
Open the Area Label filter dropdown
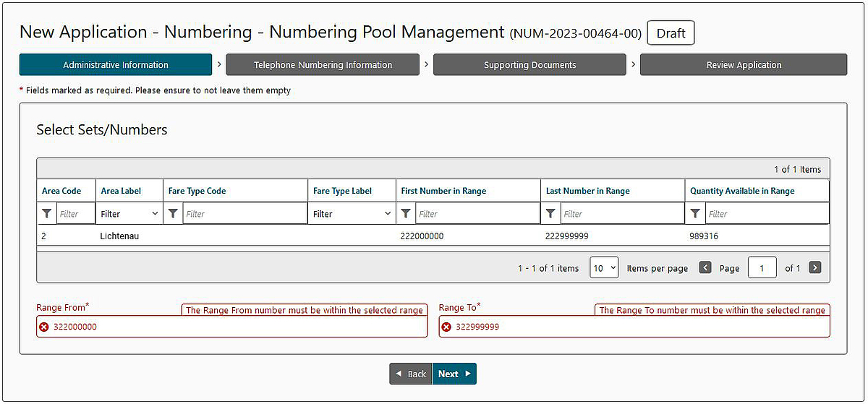129,214
